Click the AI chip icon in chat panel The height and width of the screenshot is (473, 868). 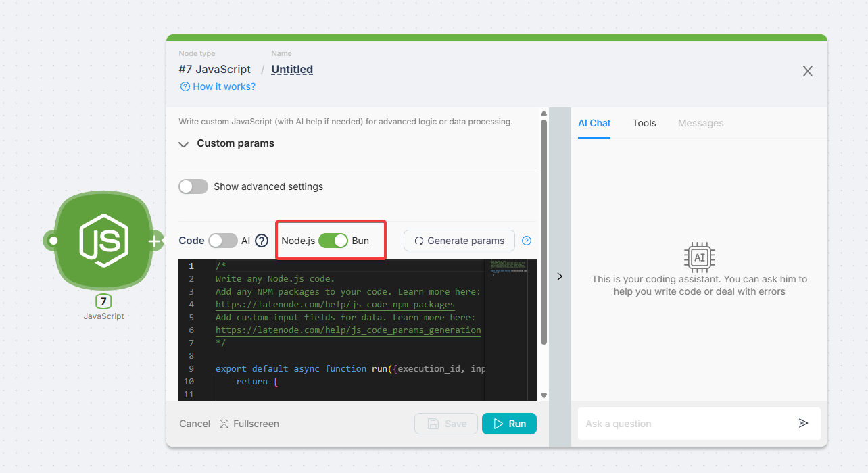pyautogui.click(x=699, y=257)
